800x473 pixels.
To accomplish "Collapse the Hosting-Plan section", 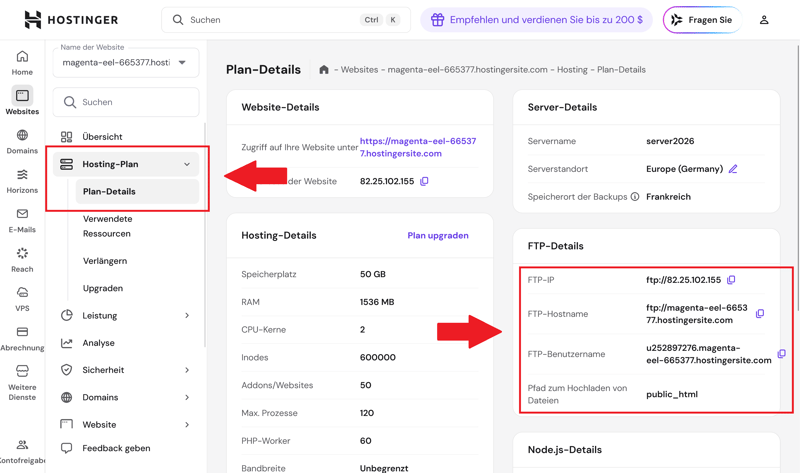I will [186, 164].
